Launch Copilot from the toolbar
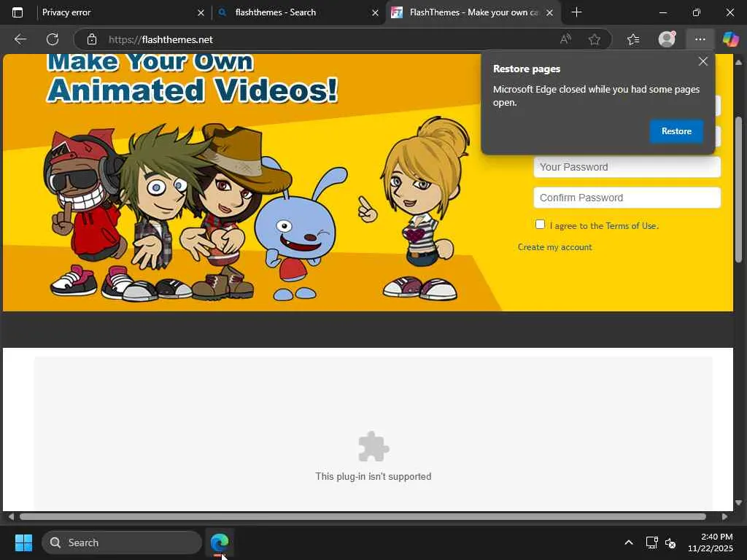The image size is (747, 560). coord(730,39)
